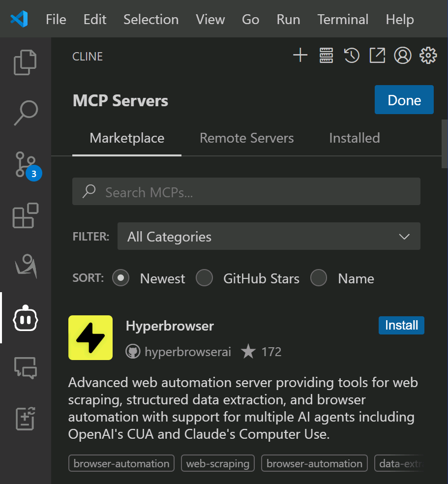This screenshot has height=484, width=448.
Task: Open Source Control view with 3 changes
Action: 25,164
